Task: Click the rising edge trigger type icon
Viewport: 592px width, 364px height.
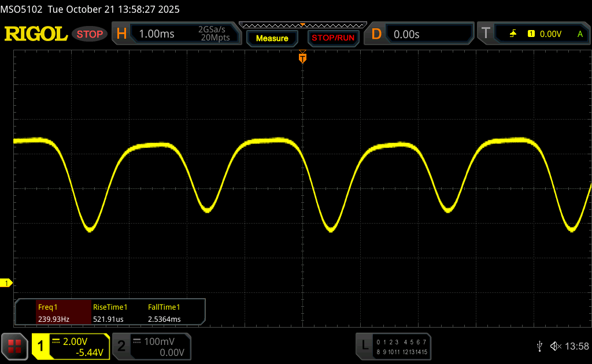Action: click(513, 34)
